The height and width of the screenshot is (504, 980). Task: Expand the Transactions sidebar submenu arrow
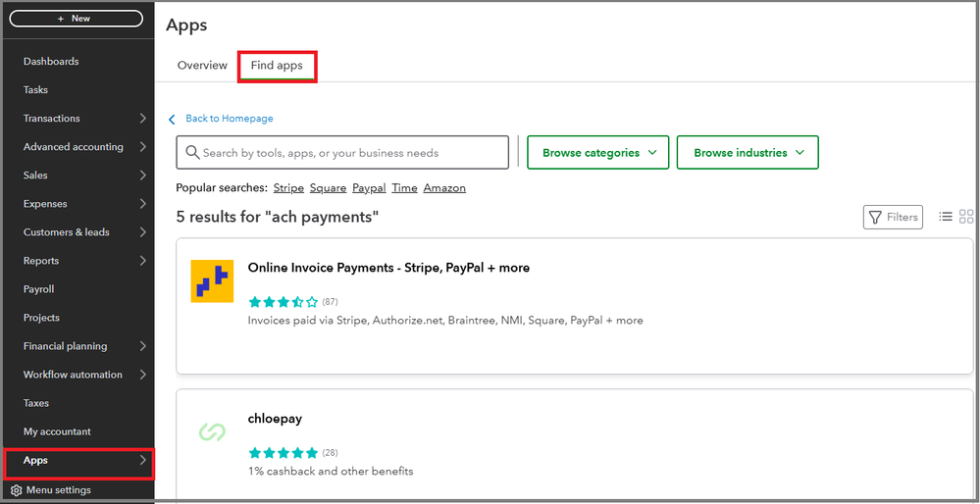(x=143, y=118)
